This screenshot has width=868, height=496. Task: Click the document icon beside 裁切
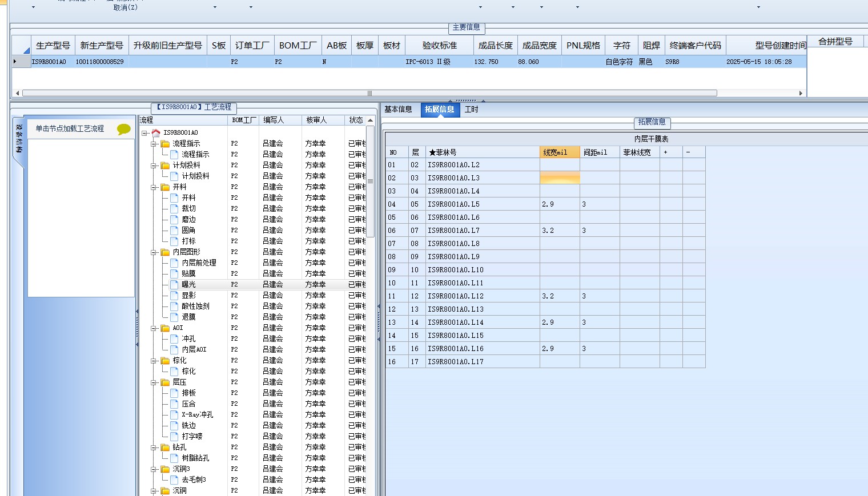pos(174,208)
